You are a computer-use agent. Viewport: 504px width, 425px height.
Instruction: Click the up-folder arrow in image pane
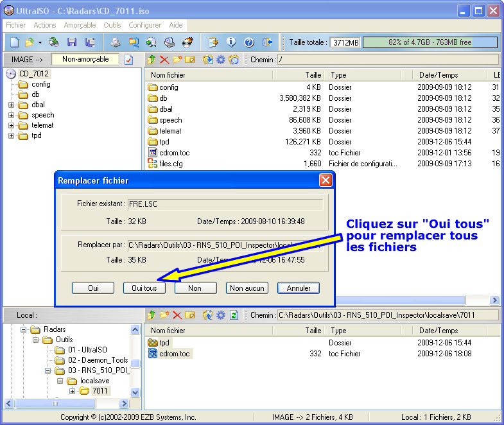tap(152, 60)
